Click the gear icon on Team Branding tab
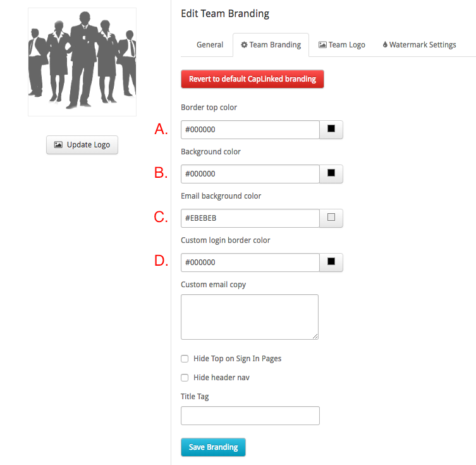476x465 pixels. (x=244, y=45)
